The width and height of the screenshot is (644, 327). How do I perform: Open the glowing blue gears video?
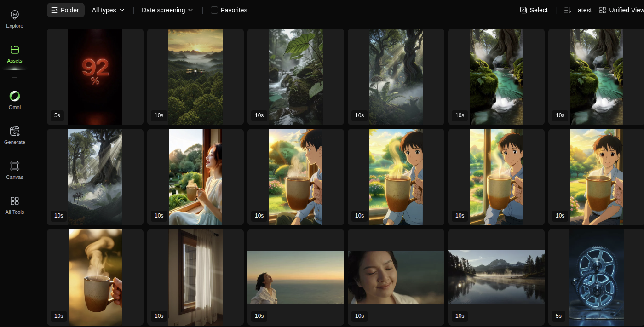point(596,277)
